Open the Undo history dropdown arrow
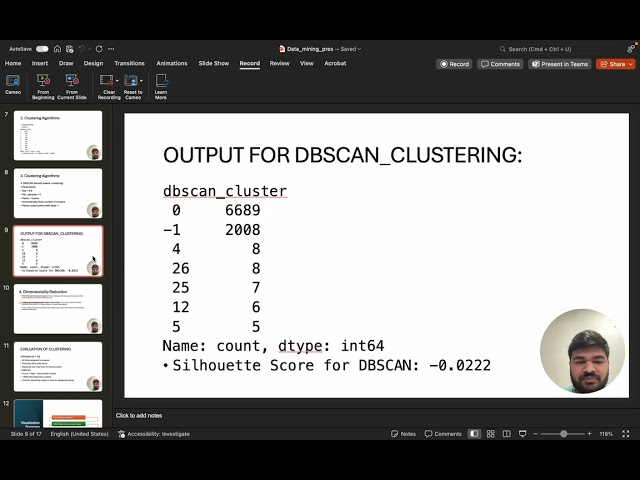 coord(89,49)
